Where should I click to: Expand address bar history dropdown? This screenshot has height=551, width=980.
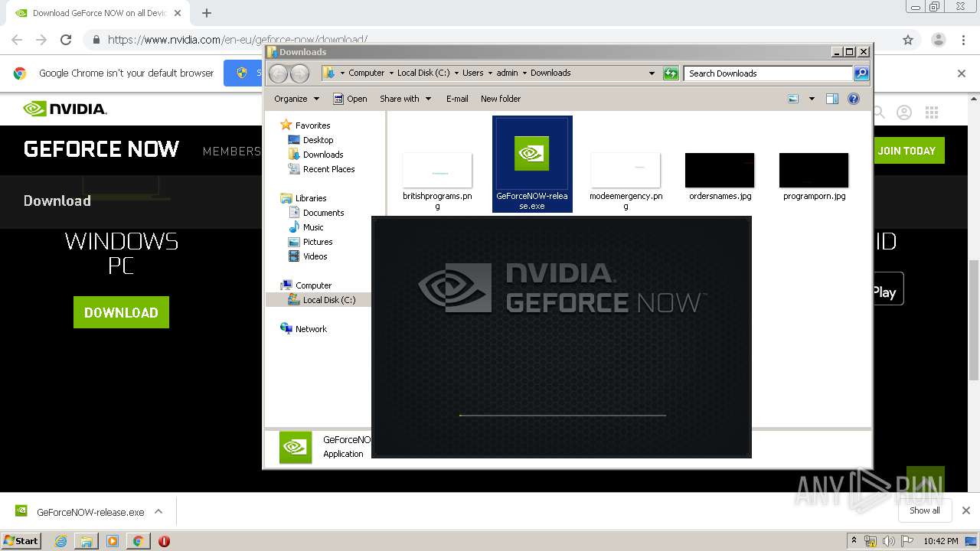pyautogui.click(x=652, y=73)
